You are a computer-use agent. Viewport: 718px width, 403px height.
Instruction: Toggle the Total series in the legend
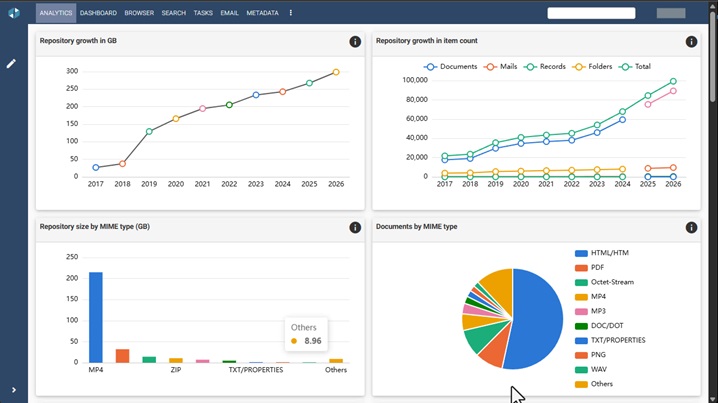(x=635, y=66)
